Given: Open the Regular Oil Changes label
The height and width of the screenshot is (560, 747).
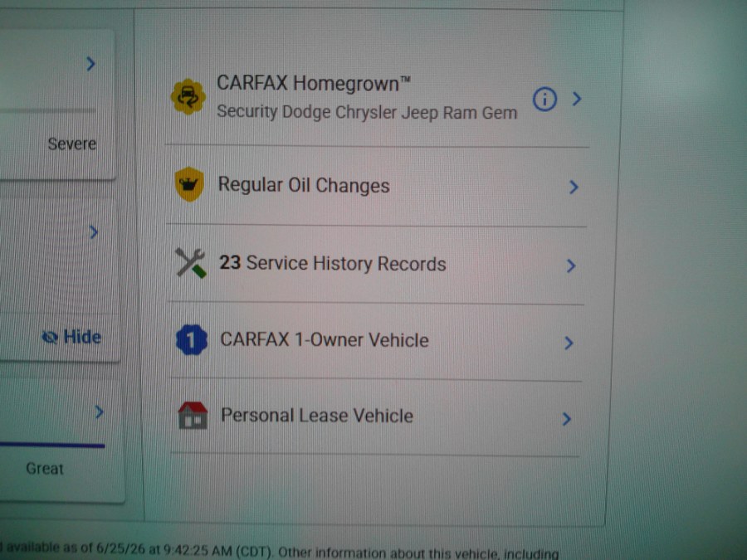Looking at the screenshot, I should point(304,185).
